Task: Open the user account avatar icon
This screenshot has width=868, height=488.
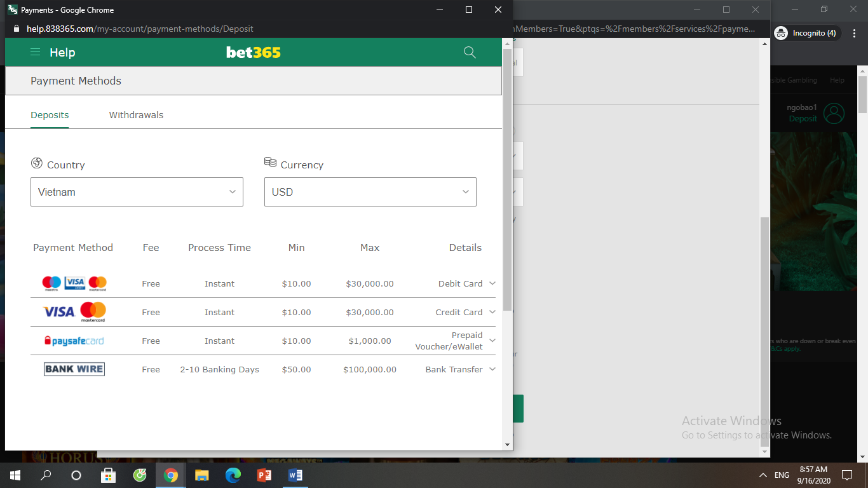Action: 834,113
